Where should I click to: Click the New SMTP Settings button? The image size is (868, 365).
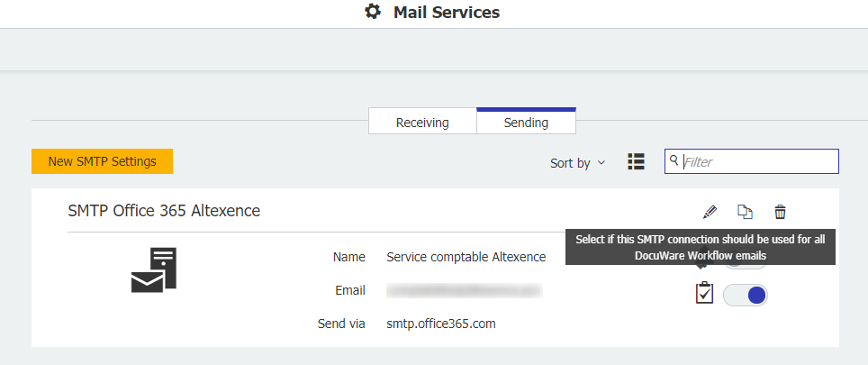(102, 161)
